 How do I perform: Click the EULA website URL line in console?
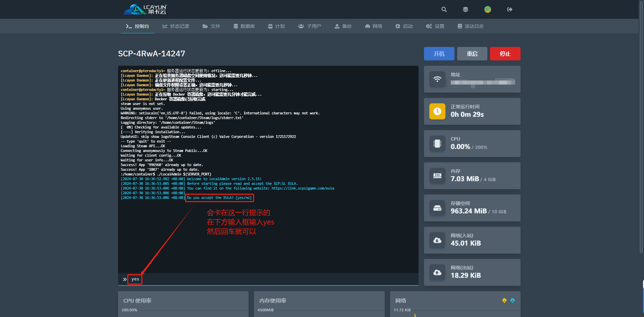(x=227, y=188)
